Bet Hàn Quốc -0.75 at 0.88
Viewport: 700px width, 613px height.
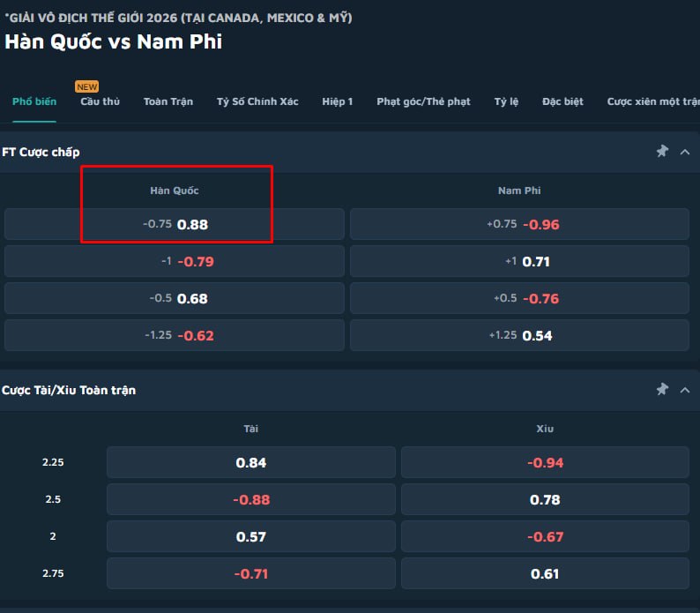175,224
